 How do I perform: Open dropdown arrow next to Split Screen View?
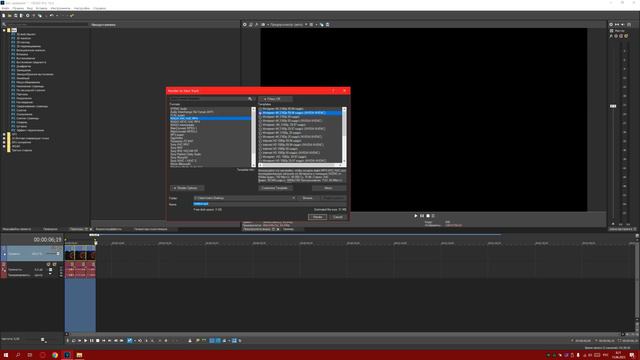[268, 24]
